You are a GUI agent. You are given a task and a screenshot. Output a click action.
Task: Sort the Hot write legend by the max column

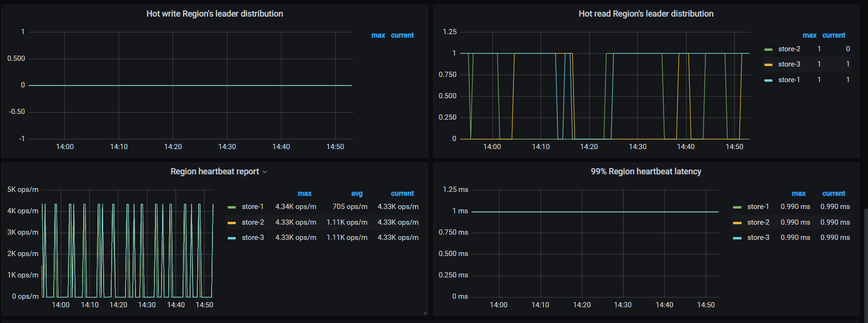point(378,35)
